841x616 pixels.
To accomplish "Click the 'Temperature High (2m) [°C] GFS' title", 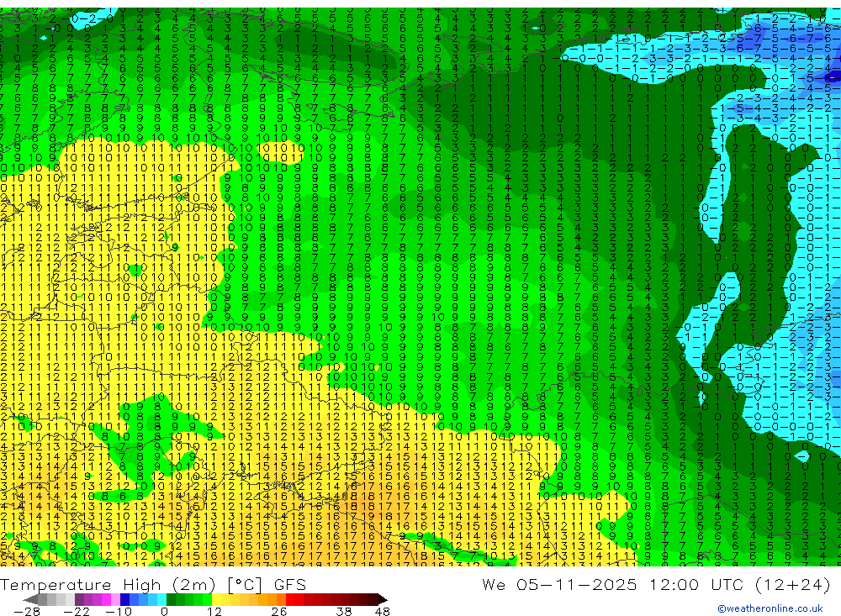I will 153,585.
